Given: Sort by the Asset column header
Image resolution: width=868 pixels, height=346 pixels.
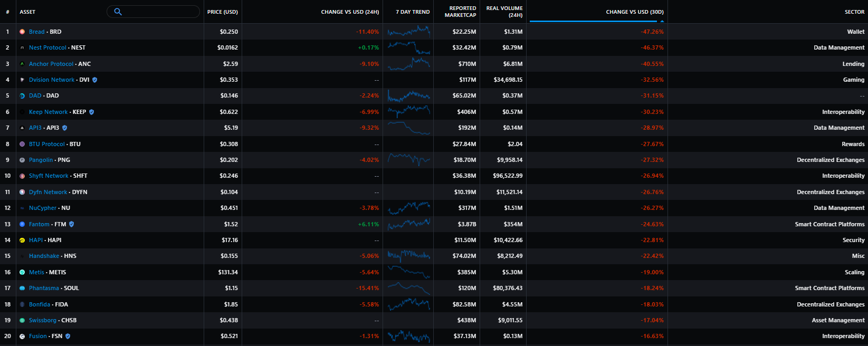Looking at the screenshot, I should 27,12.
